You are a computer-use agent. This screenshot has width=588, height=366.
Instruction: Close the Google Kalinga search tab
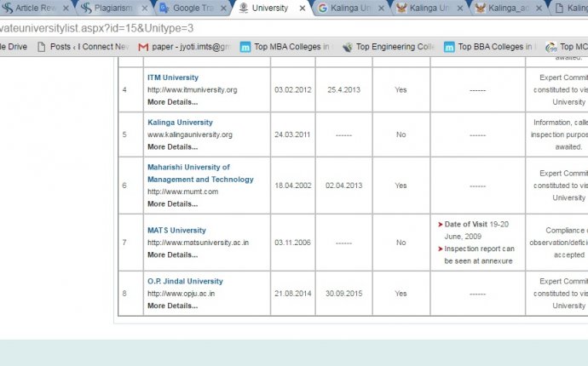coord(381,9)
